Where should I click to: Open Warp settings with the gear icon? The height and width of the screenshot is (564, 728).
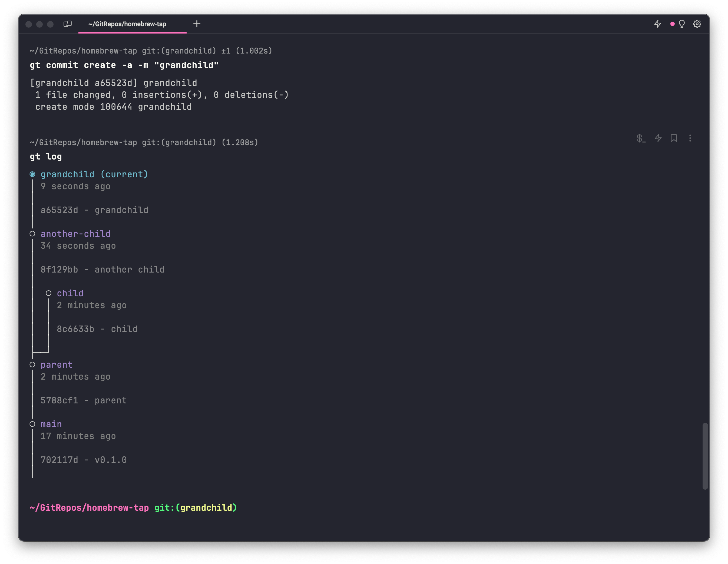click(x=697, y=24)
